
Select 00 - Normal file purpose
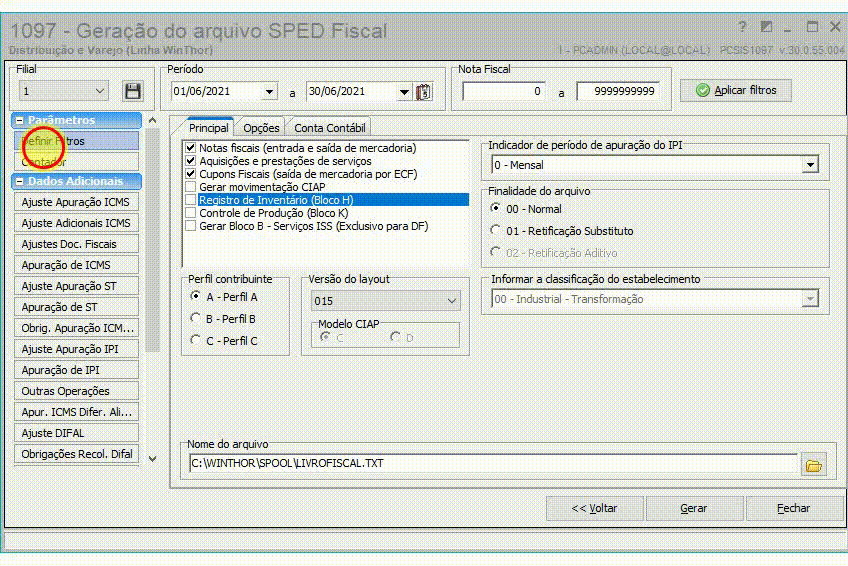[495, 208]
